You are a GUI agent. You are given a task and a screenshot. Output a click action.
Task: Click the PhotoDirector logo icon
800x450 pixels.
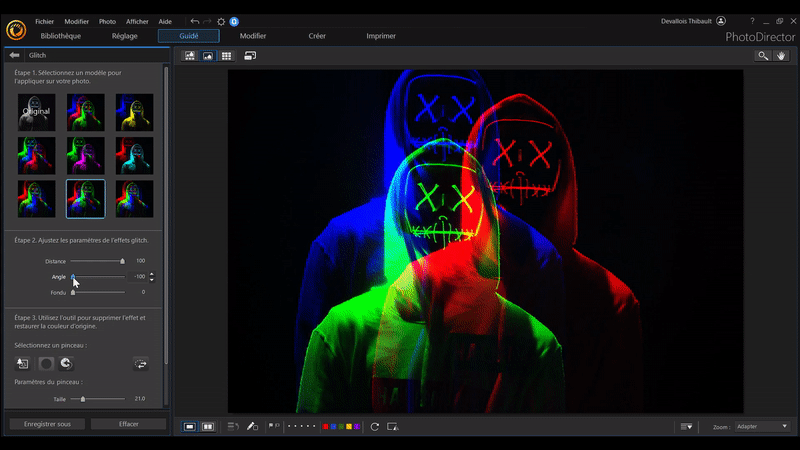point(16,30)
